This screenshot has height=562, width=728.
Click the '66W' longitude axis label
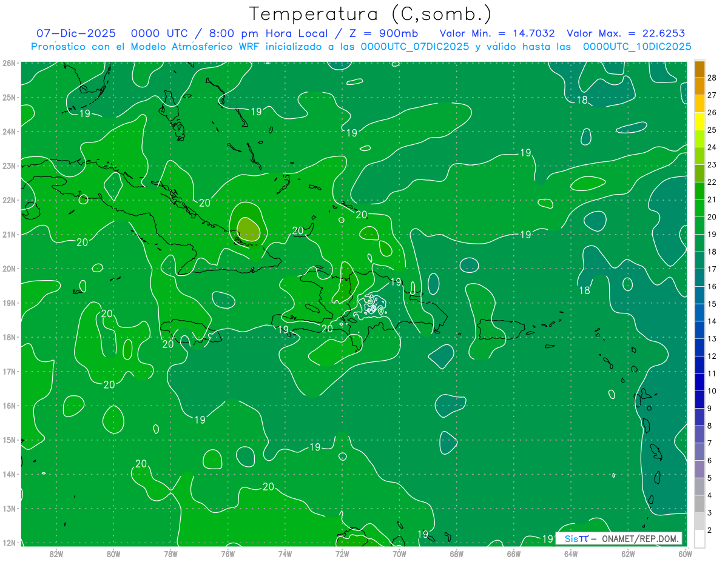pyautogui.click(x=514, y=553)
